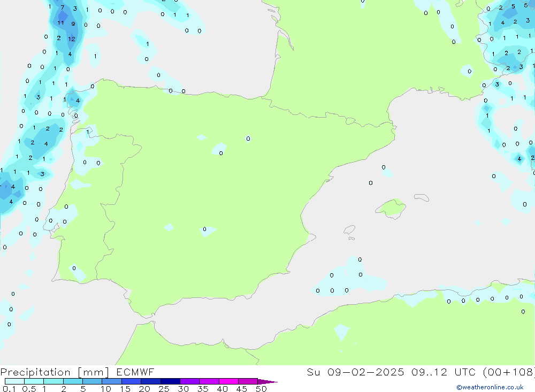Click the "9" precipitation value on map
535x392 pixels.
pyautogui.click(x=73, y=24)
